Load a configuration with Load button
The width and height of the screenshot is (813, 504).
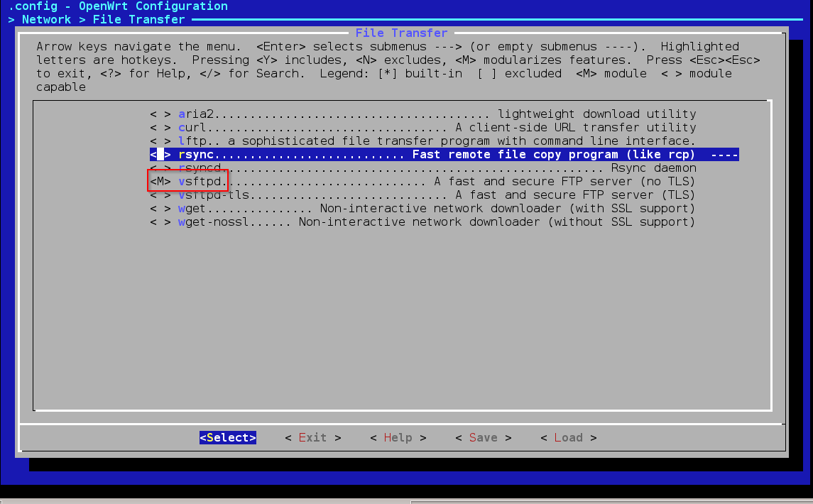568,438
